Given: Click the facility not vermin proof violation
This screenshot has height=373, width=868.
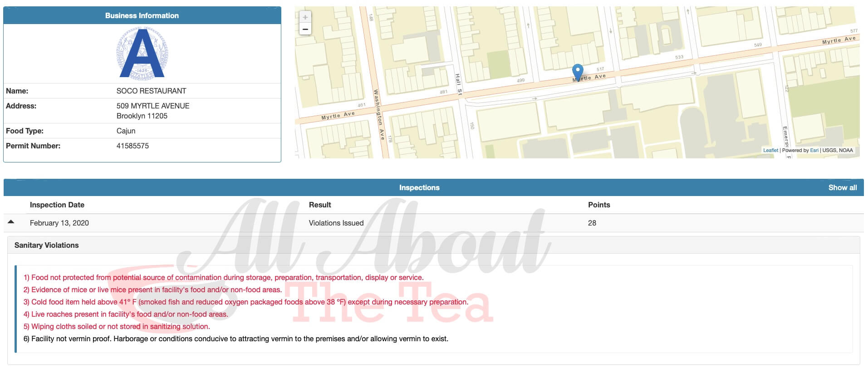Looking at the screenshot, I should [x=235, y=339].
